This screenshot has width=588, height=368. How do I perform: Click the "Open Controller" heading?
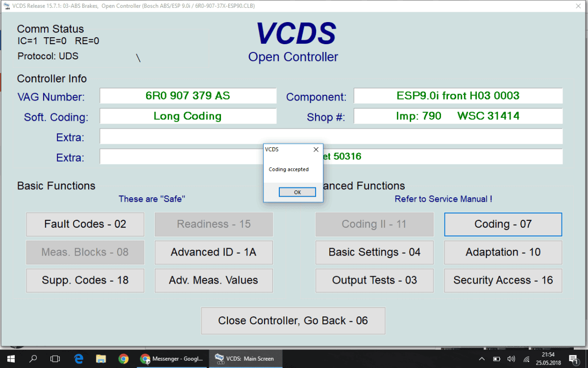pos(293,57)
